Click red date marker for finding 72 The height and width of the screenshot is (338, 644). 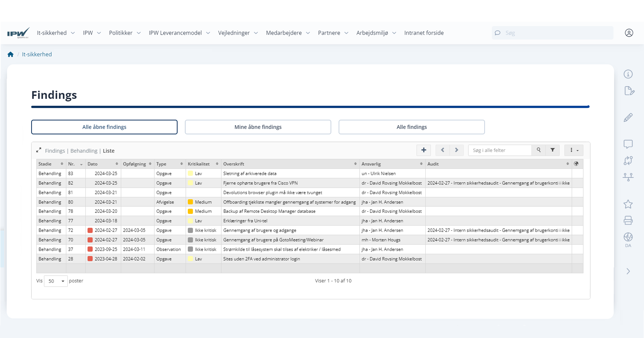click(x=90, y=230)
